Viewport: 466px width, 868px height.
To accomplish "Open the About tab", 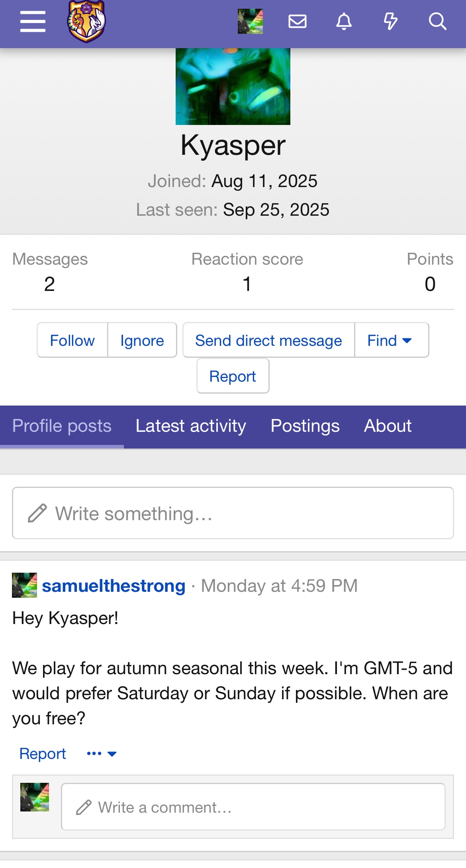I will tap(388, 426).
